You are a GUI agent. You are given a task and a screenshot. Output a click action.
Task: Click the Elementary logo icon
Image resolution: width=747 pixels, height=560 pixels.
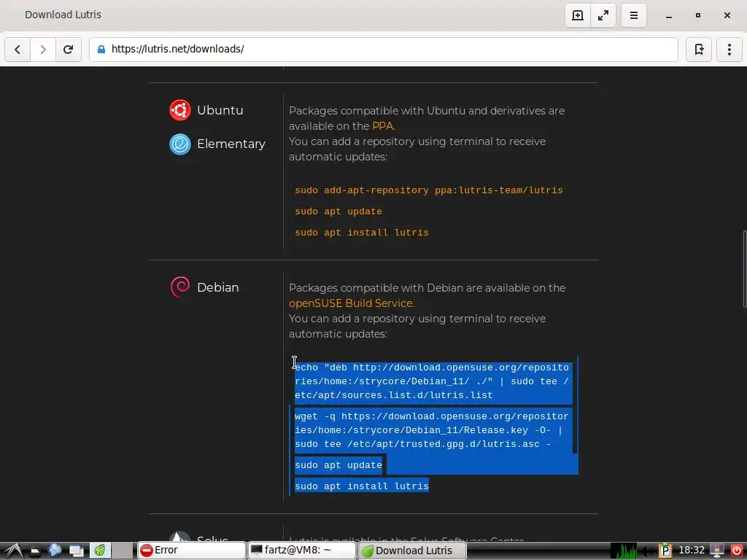(x=180, y=144)
